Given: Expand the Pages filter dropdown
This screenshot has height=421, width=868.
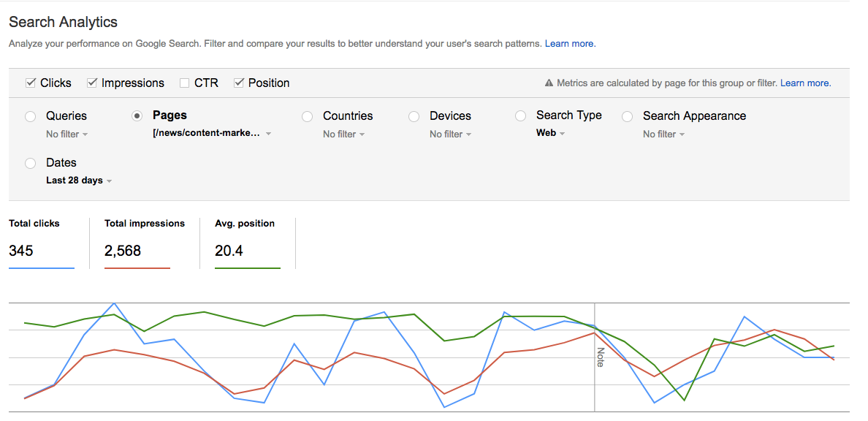Looking at the screenshot, I should tap(212, 134).
